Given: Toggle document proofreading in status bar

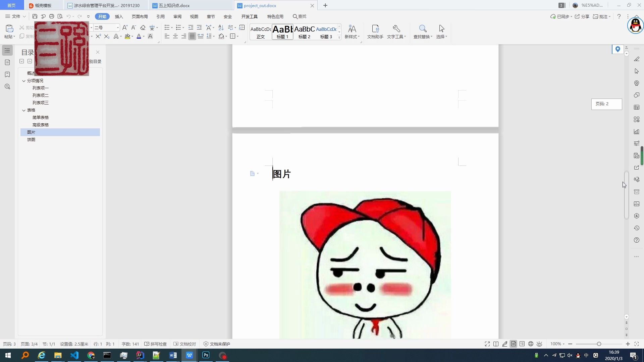Looking at the screenshot, I should (x=185, y=344).
